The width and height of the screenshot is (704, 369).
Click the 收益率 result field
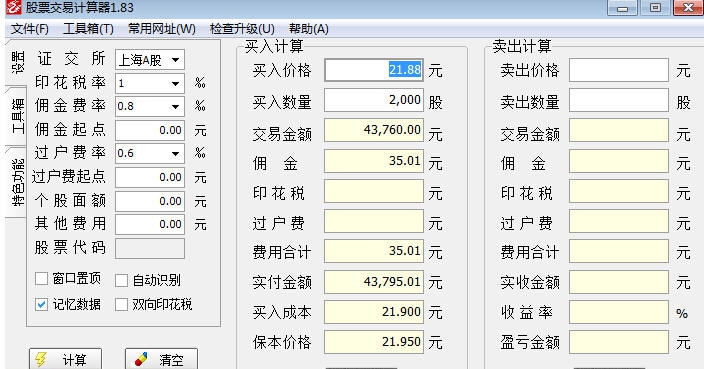(619, 312)
